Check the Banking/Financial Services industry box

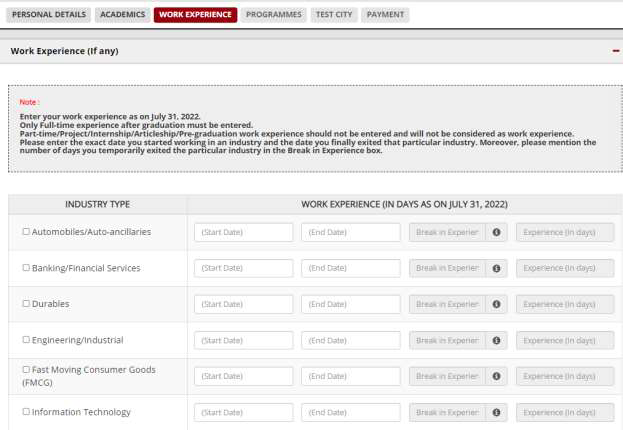(x=26, y=267)
